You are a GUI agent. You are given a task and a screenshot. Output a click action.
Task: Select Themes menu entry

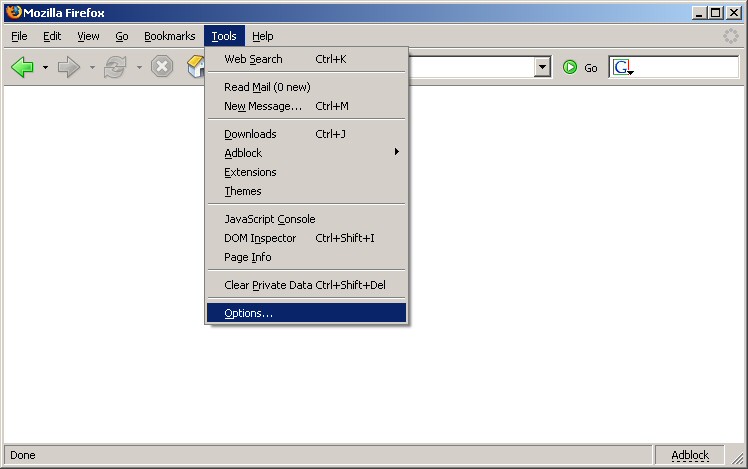[x=306, y=191]
